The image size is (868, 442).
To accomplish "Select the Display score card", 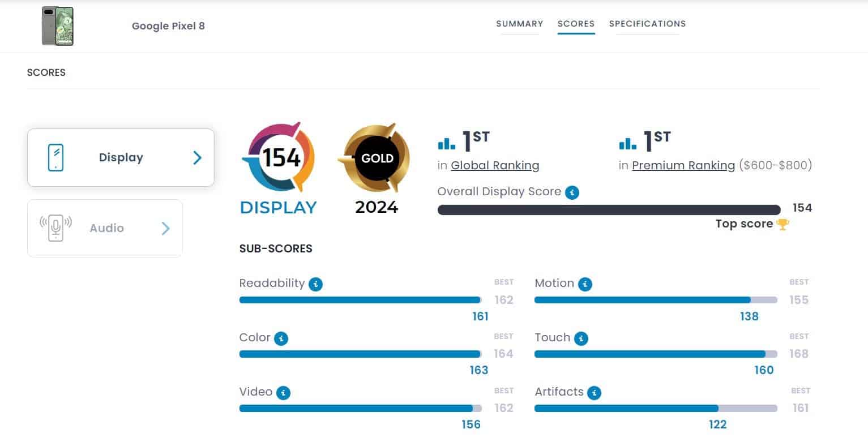I will click(121, 157).
